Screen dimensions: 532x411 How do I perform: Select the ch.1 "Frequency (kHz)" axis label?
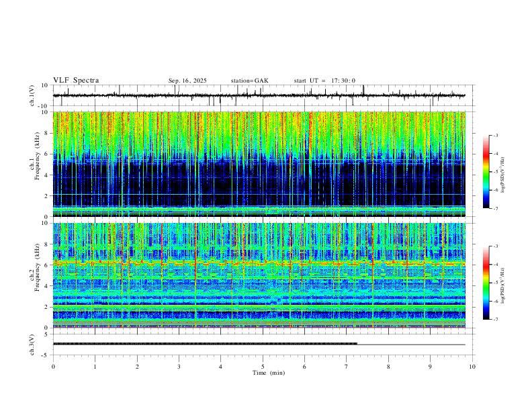click(x=36, y=156)
